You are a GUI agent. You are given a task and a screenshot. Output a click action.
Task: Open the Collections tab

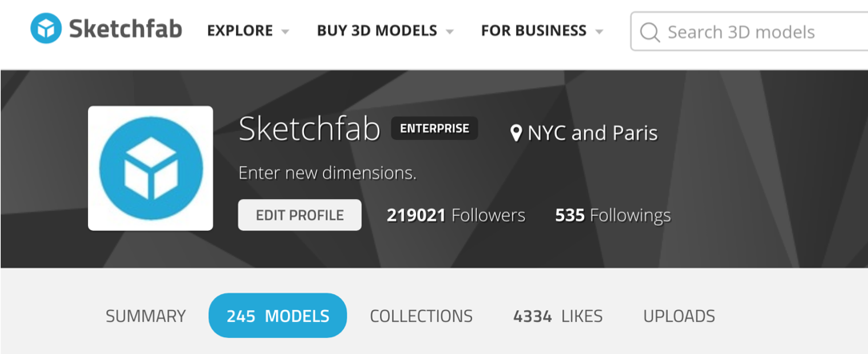pos(421,316)
